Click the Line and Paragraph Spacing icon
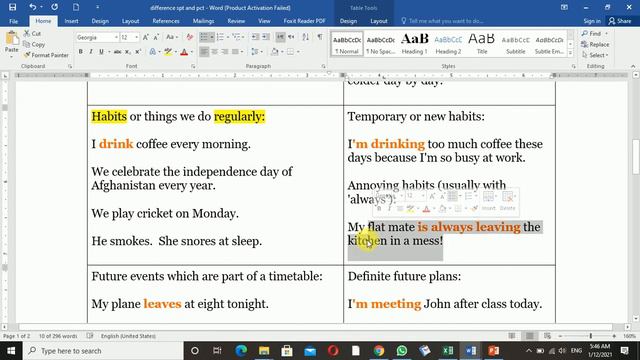Screen dimensions: 640x360 [254, 52]
